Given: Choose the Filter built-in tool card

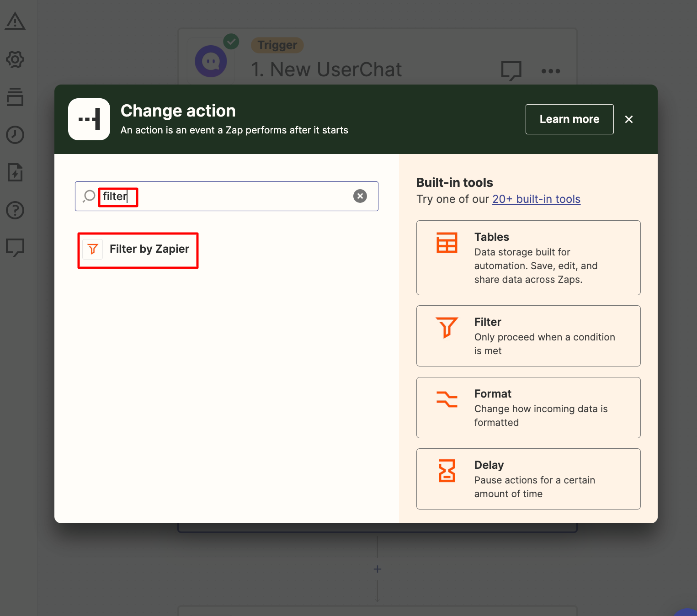Looking at the screenshot, I should coord(528,336).
